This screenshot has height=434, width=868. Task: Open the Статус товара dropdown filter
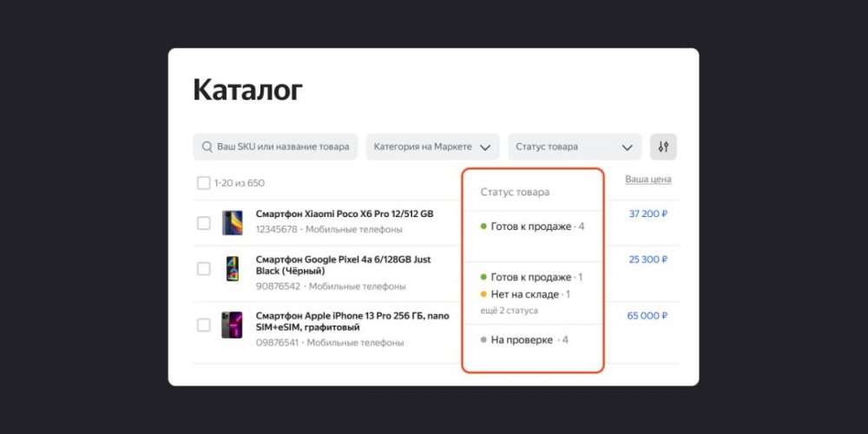(574, 147)
